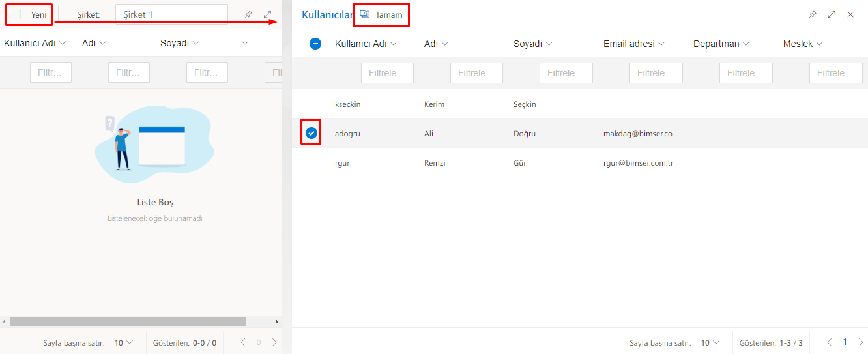
Task: Expand the left panel with the expand icon
Action: point(267,14)
